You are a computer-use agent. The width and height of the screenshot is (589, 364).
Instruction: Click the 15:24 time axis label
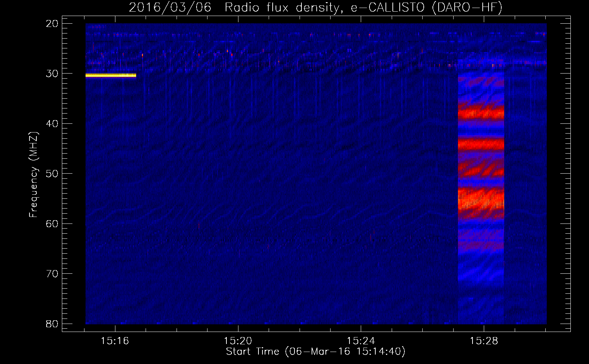(x=361, y=341)
